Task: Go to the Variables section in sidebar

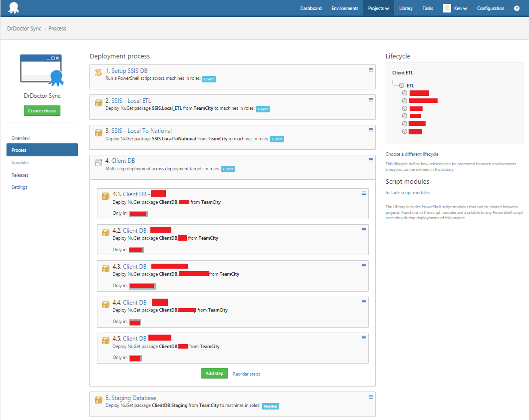Action: coord(20,163)
